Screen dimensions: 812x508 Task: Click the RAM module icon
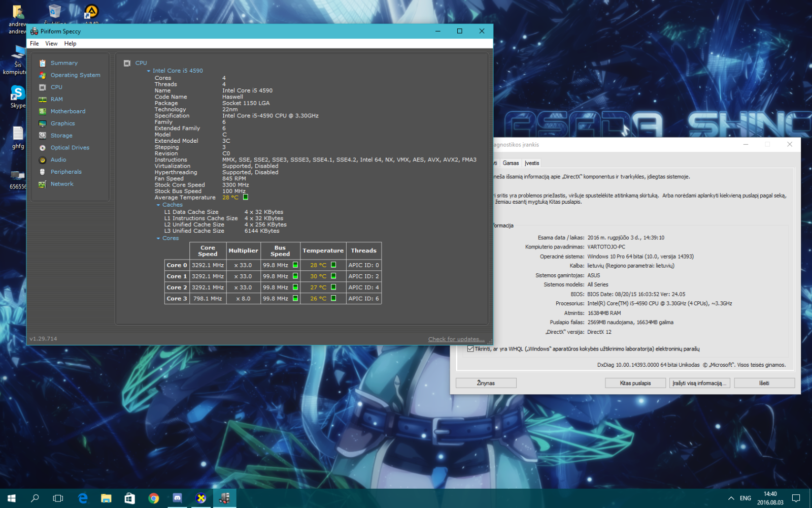pos(43,100)
